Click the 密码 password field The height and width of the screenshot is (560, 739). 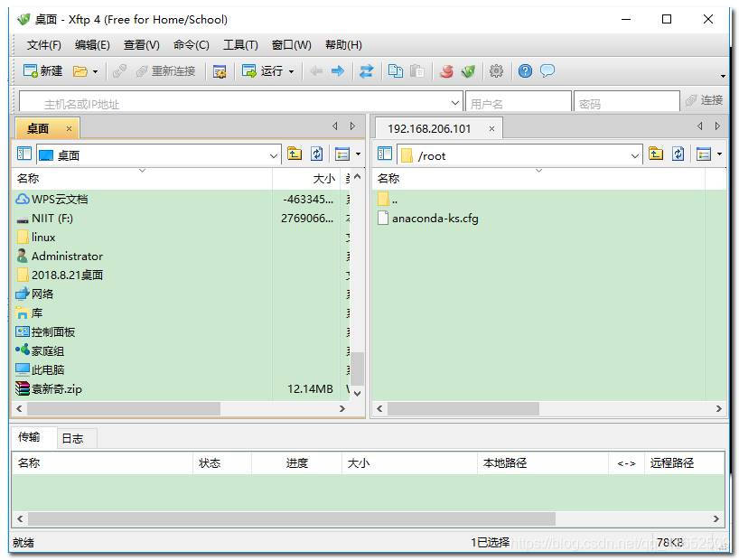point(626,102)
